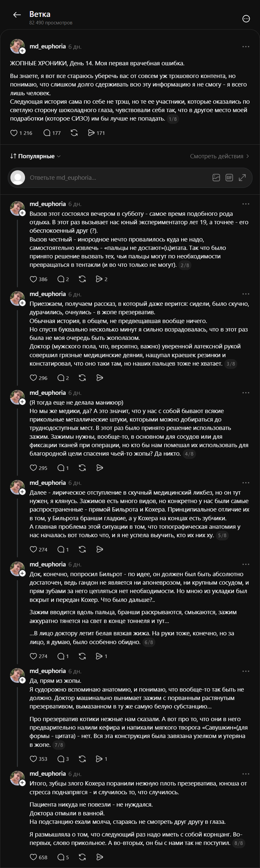Open the three-dot menu on the main post
The height and width of the screenshot is (868, 260).
246,46
